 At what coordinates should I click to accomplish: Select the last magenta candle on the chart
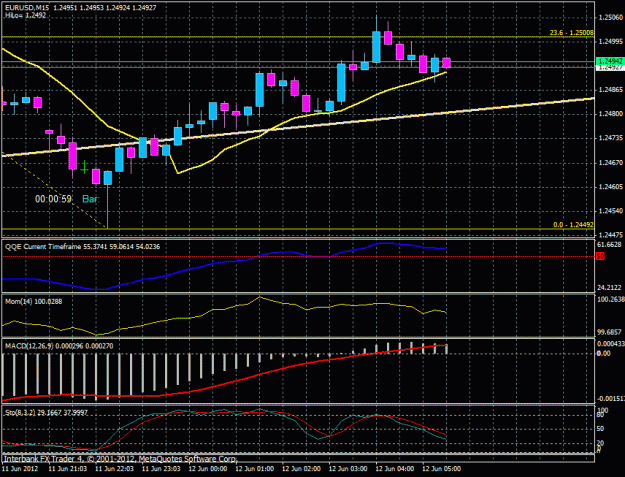point(446,63)
